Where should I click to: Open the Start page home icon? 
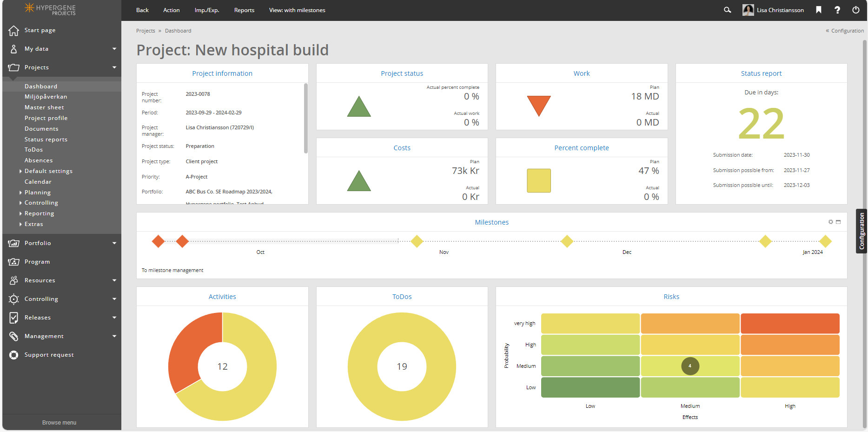pyautogui.click(x=14, y=30)
